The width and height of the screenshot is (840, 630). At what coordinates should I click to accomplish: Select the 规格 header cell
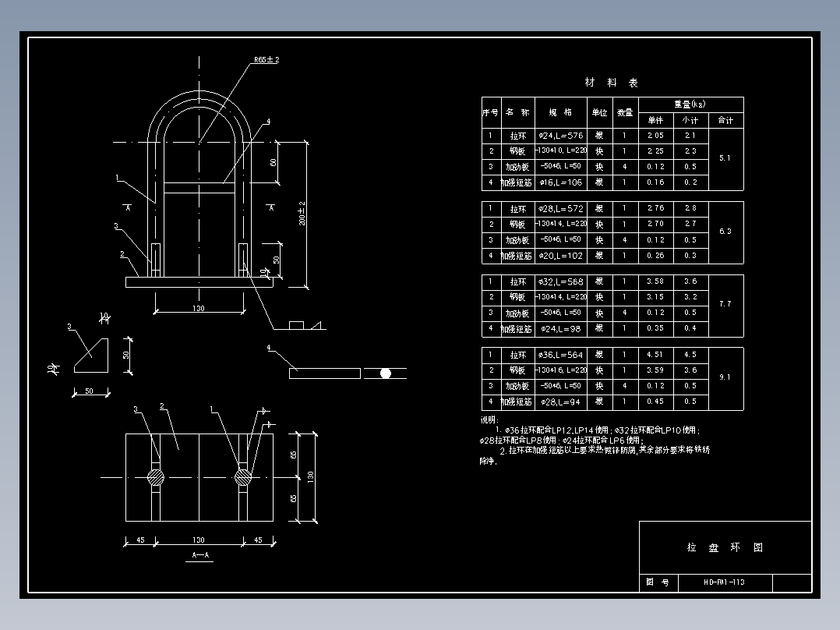[561, 112]
